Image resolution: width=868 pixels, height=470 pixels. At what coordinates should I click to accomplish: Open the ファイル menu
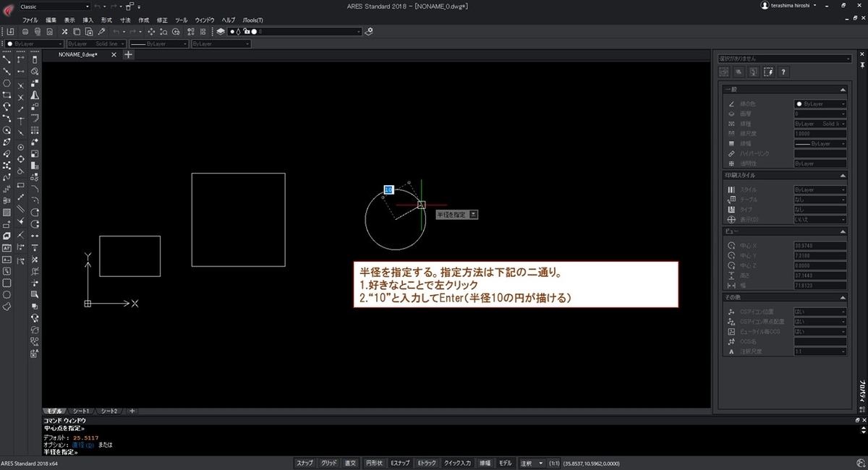point(30,20)
